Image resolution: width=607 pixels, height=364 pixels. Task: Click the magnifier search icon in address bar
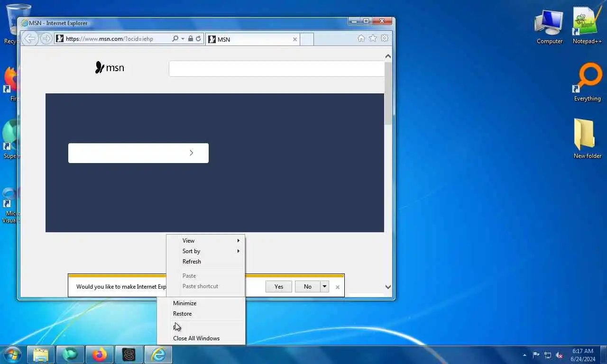pyautogui.click(x=175, y=38)
